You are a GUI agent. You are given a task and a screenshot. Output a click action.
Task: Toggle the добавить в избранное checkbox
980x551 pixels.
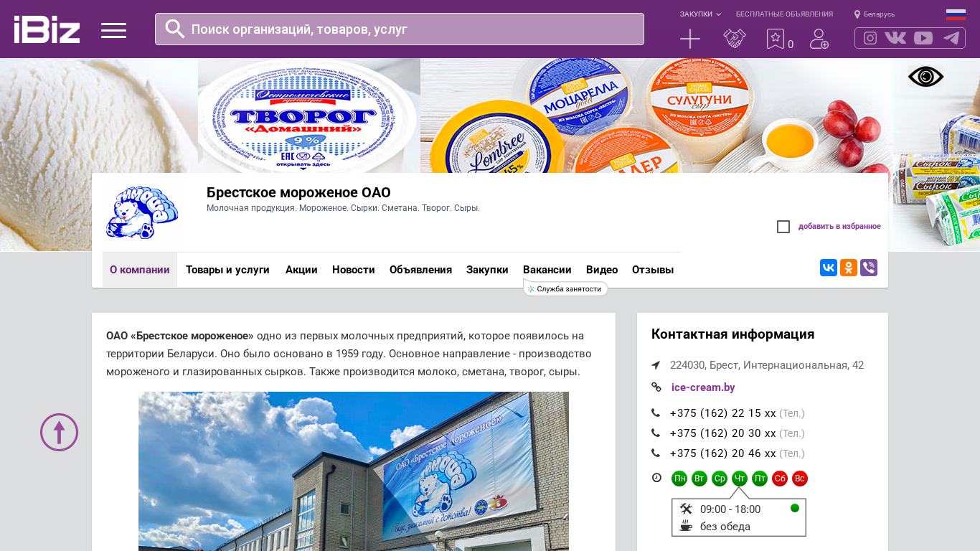[x=783, y=227]
